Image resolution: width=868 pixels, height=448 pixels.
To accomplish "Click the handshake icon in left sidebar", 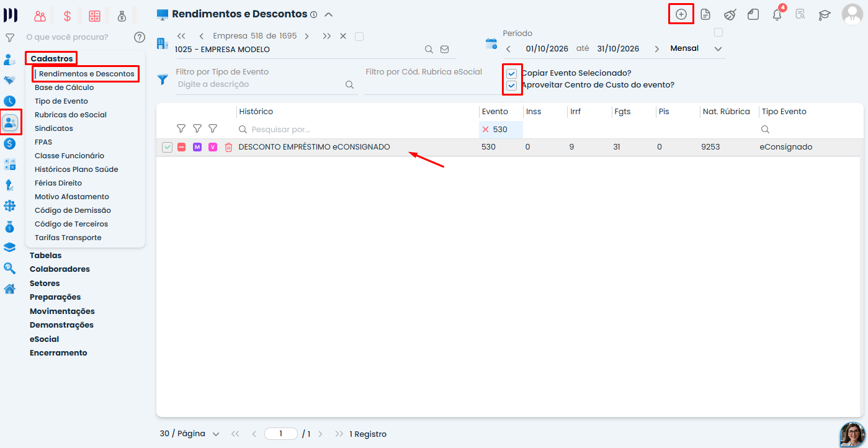I will 10,80.
